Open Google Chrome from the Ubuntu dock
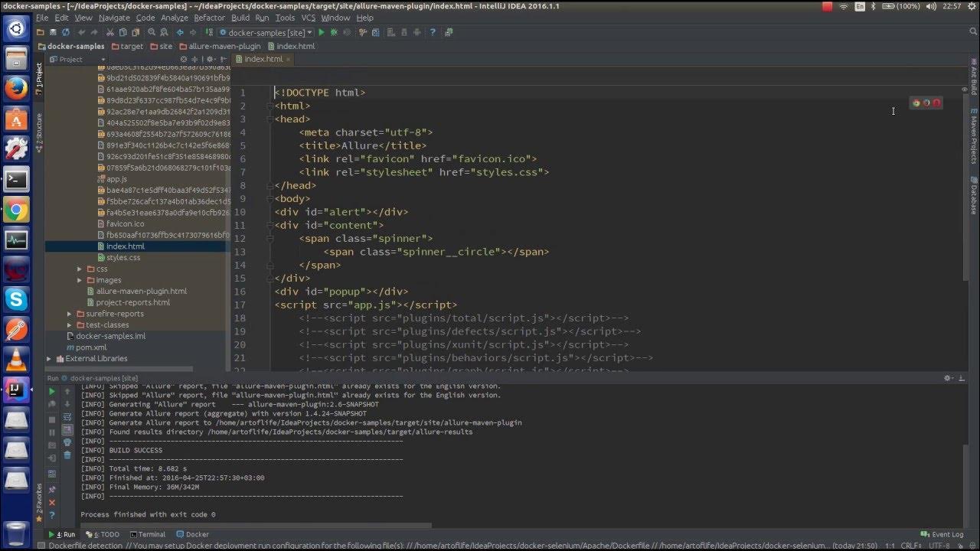 [16, 210]
